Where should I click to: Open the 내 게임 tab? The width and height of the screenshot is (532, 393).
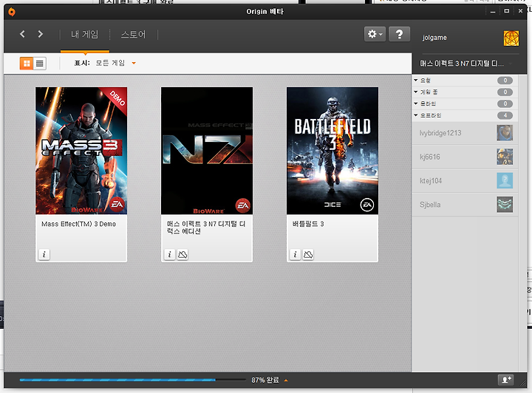click(85, 34)
